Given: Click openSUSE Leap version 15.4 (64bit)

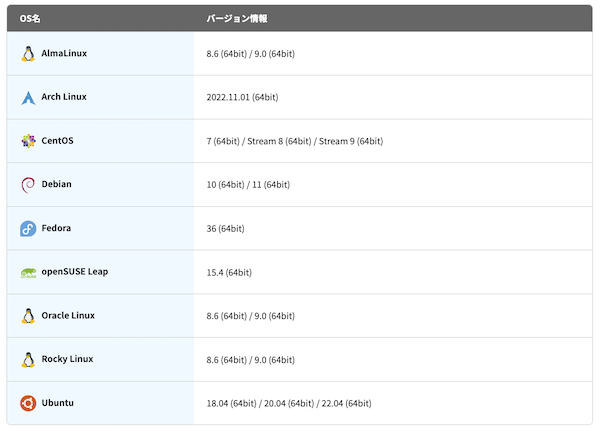Looking at the screenshot, I should pos(229,273).
